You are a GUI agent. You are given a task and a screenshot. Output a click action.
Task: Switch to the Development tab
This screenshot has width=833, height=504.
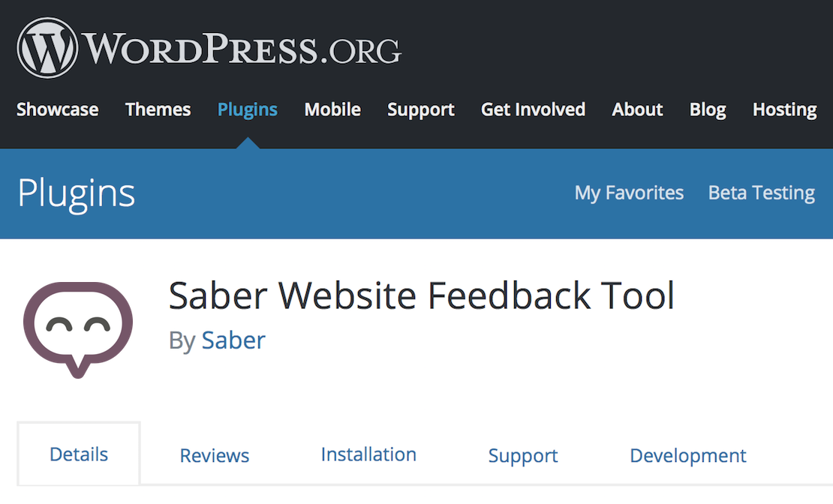pyautogui.click(x=687, y=454)
